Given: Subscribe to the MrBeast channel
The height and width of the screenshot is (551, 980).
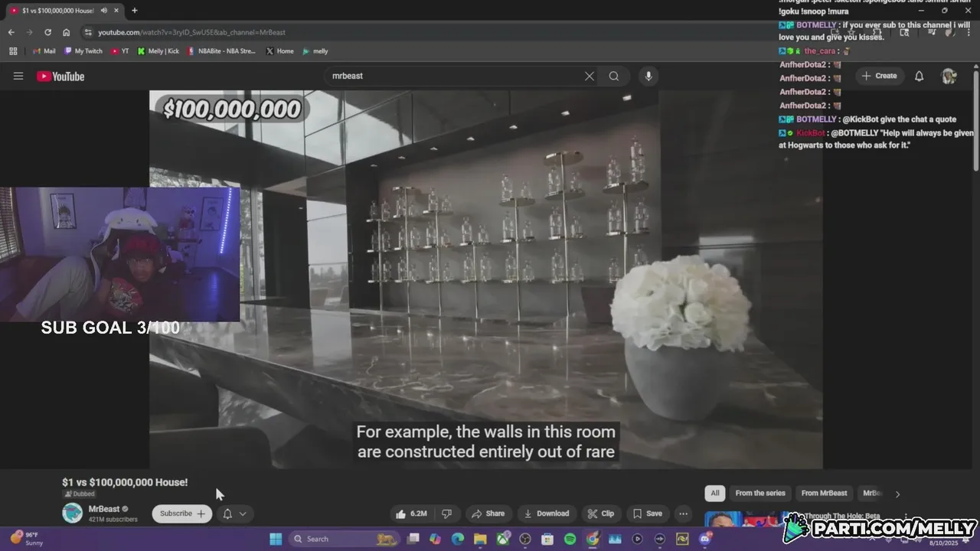Looking at the screenshot, I should pos(182,514).
